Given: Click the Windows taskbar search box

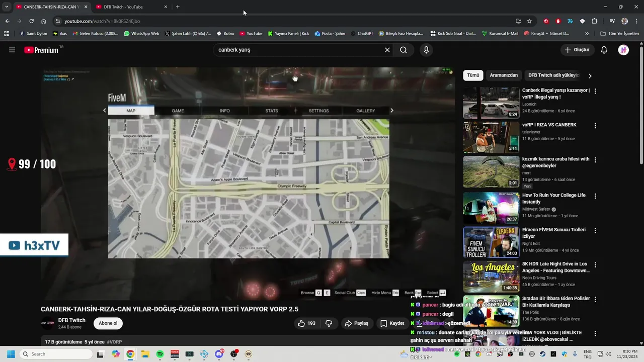Looking at the screenshot, I should [x=55, y=354].
